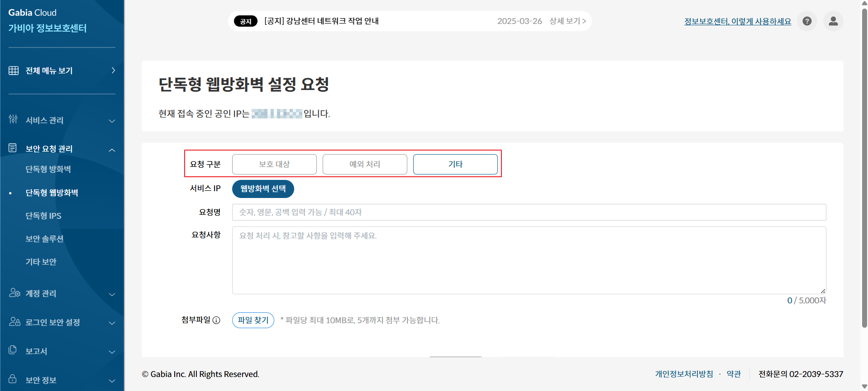Click the 로그인 보안 설정 user-lock icon
The image size is (868, 391).
[14, 322]
